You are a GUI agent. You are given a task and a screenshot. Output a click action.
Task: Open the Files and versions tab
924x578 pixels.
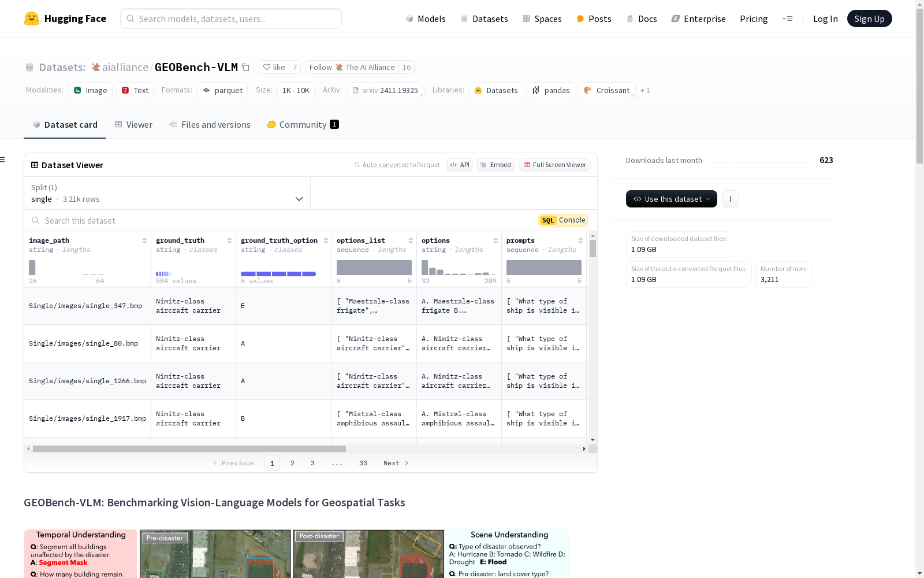click(x=210, y=124)
